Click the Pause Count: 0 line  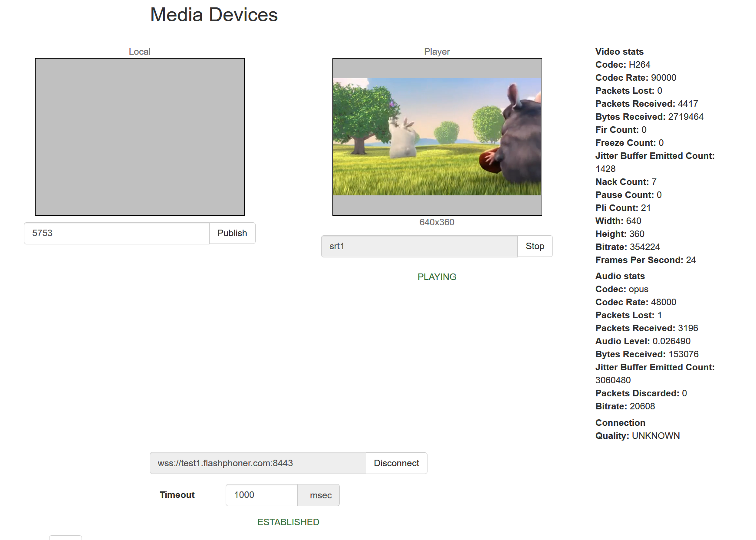pos(628,195)
